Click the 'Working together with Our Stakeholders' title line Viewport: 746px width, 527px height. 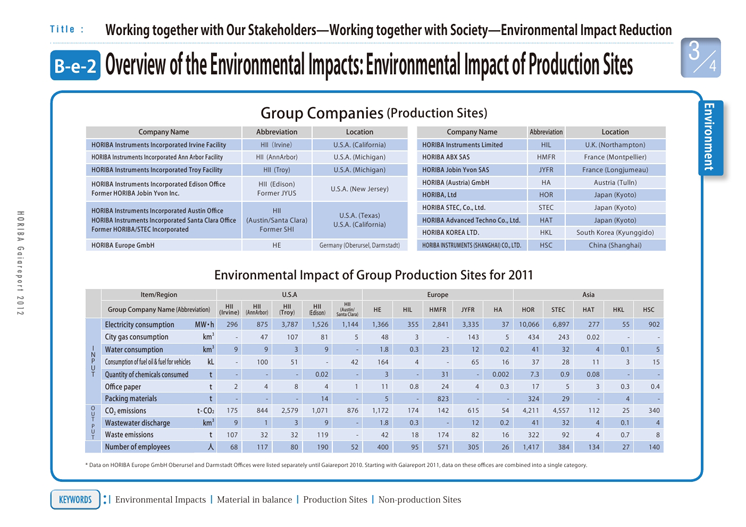(388, 30)
